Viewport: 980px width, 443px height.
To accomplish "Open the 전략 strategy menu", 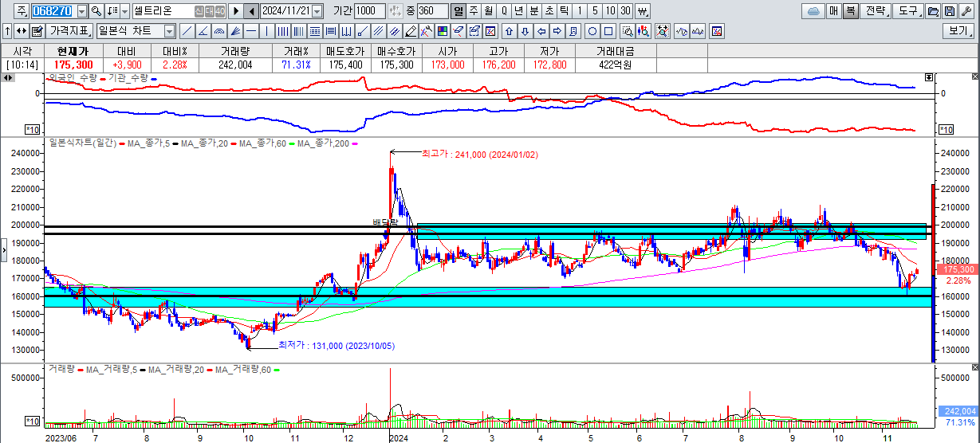I will tap(875, 11).
